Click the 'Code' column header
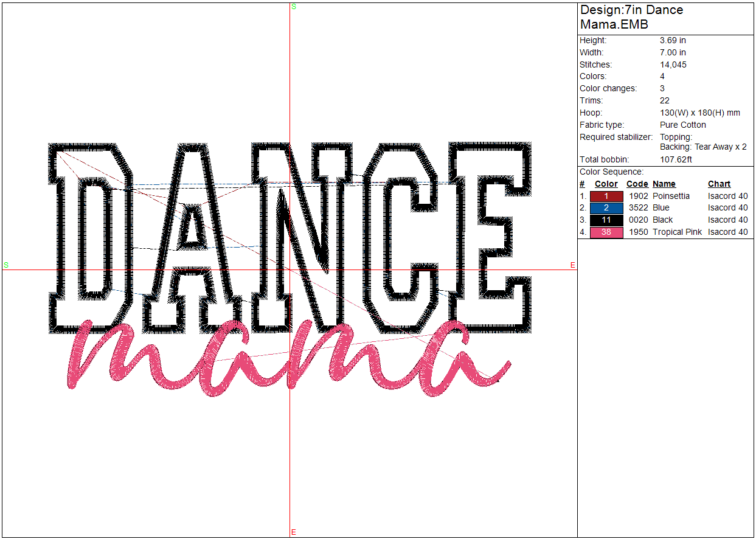The width and height of the screenshot is (756, 539). pos(637,184)
